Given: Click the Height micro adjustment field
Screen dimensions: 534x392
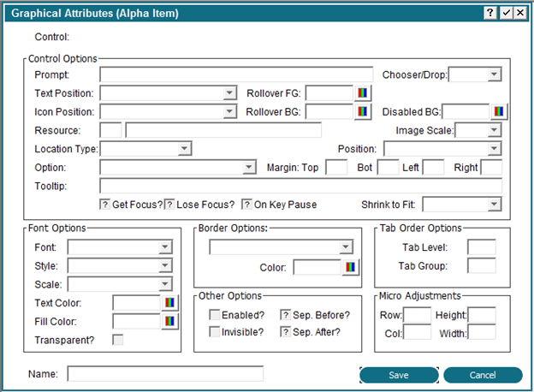Looking at the screenshot, I should point(482,315).
